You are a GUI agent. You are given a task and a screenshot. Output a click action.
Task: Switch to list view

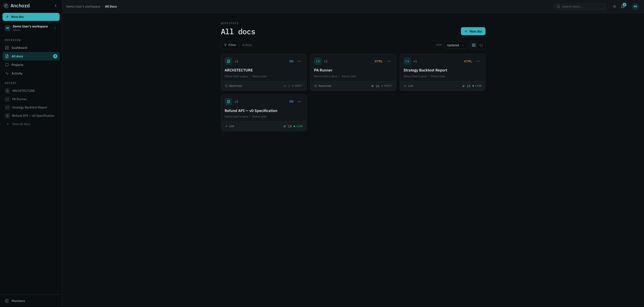[x=481, y=45]
